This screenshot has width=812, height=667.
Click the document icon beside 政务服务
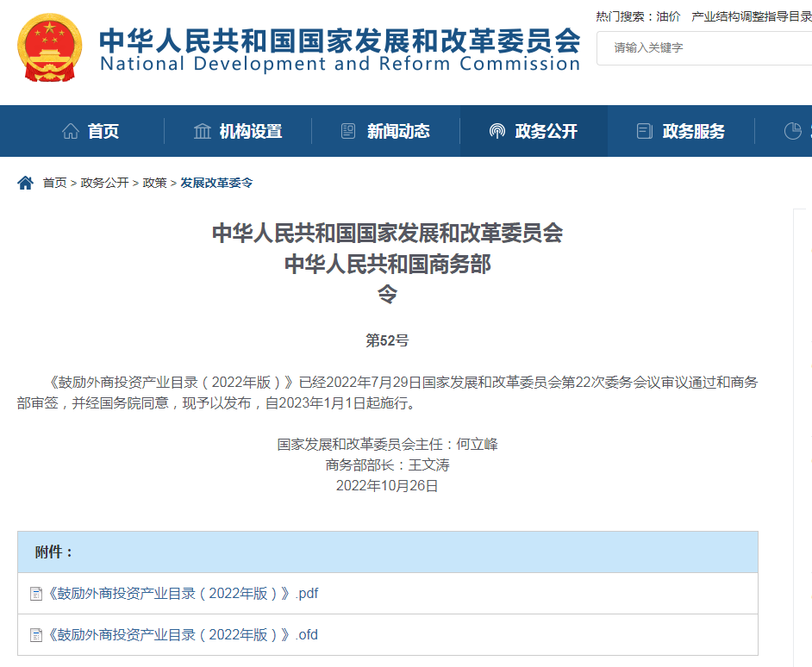[x=644, y=131]
